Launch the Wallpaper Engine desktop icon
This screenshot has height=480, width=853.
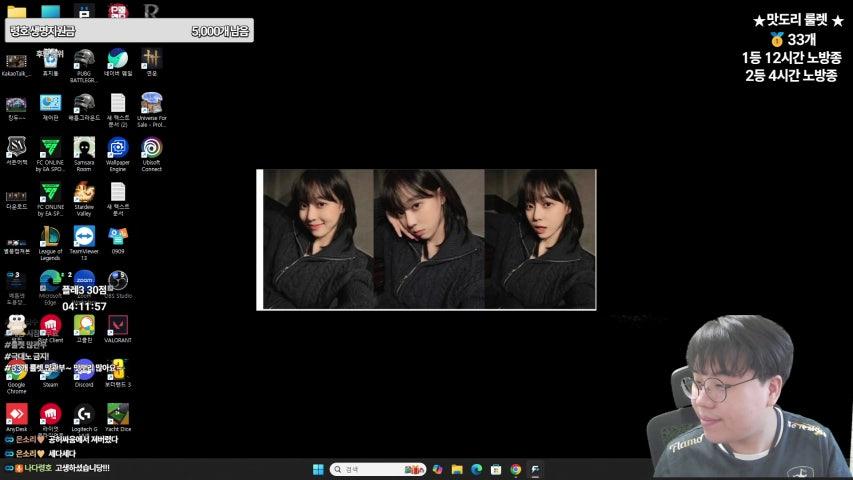118,148
